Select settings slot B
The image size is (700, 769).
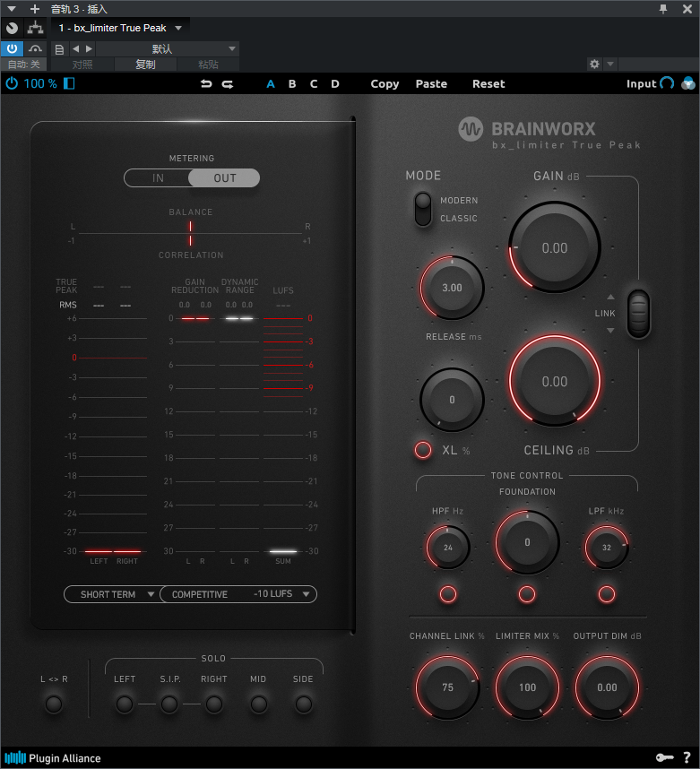pos(292,84)
